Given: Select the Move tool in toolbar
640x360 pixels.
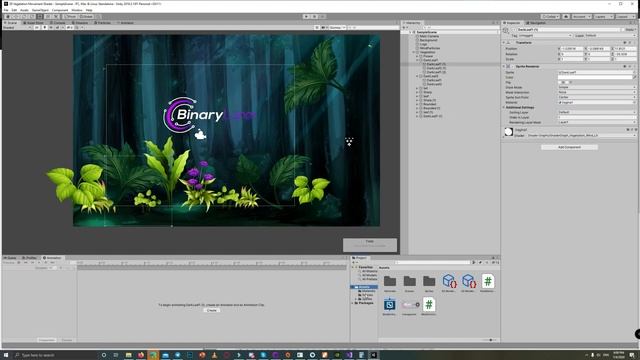Looking at the screenshot, I should point(16,16).
